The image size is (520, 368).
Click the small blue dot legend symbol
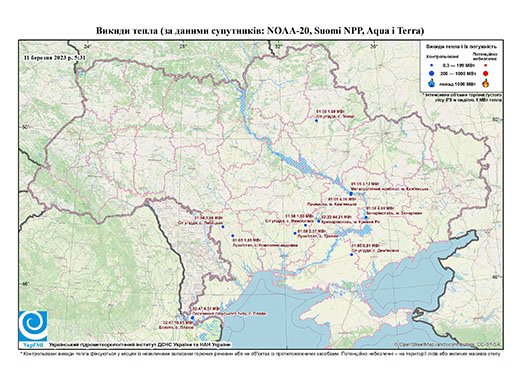(432, 65)
